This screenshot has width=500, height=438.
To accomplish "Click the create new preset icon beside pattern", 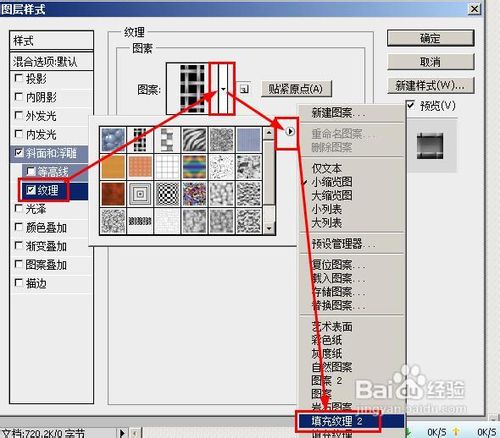I will pyautogui.click(x=244, y=89).
